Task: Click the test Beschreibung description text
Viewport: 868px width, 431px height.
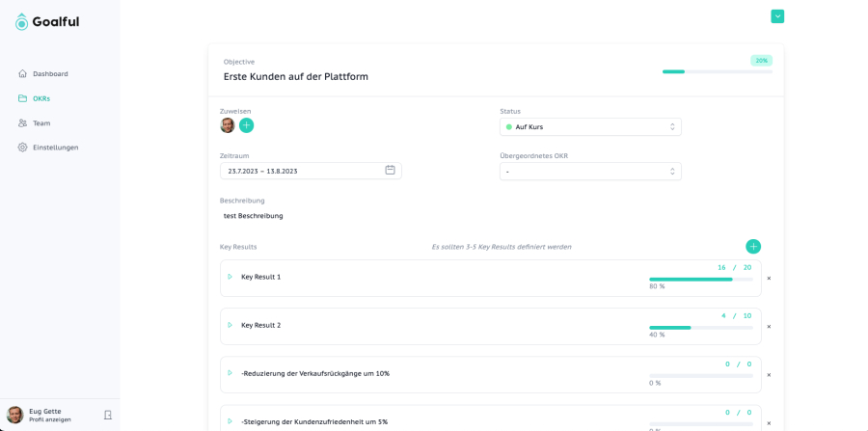Action: point(254,216)
